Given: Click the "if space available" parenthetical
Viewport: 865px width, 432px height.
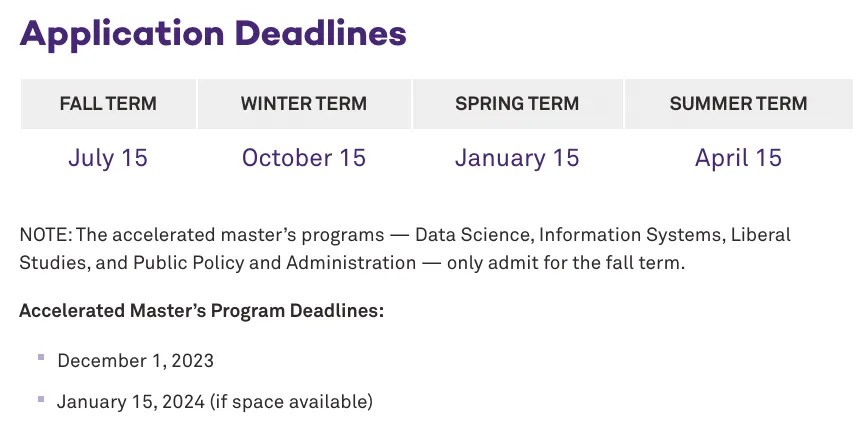Looking at the screenshot, I should click(291, 402).
